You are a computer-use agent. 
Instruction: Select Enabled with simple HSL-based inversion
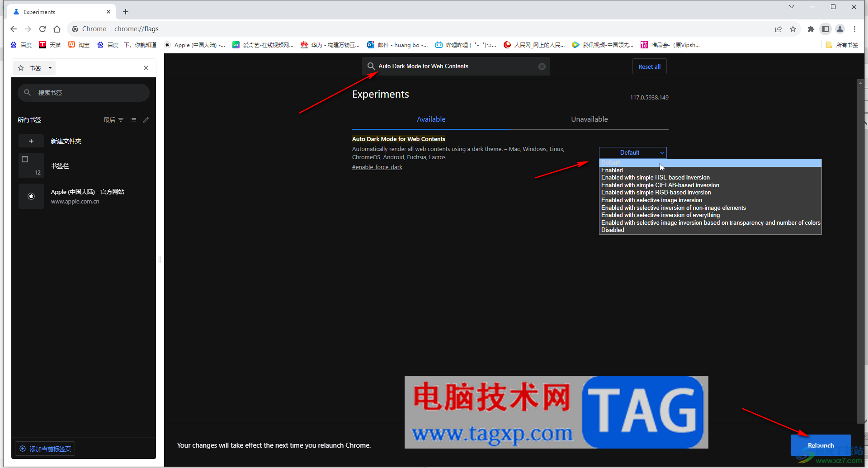tap(710, 178)
